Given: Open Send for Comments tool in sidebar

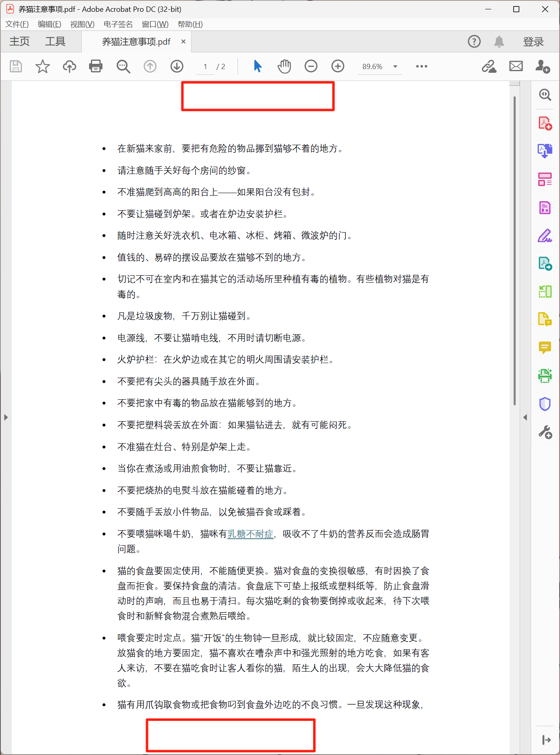Looking at the screenshot, I should (x=545, y=319).
